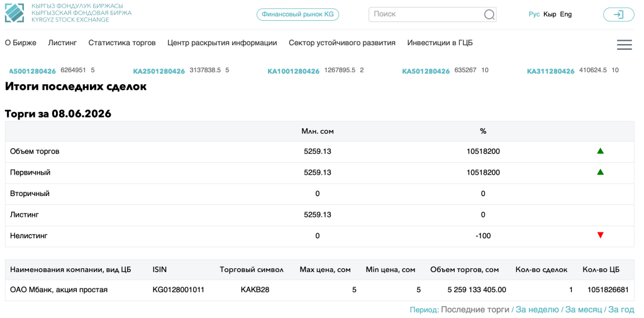Click the Нелистинг row label

pyautogui.click(x=29, y=236)
